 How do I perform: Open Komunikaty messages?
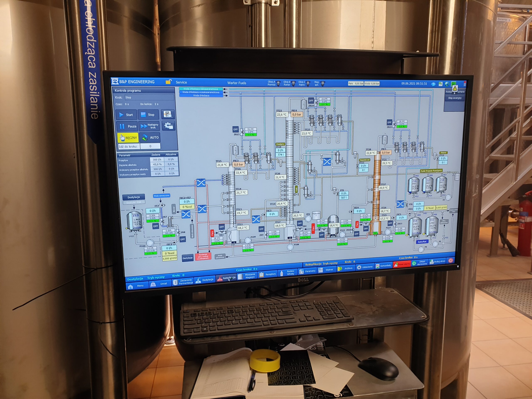coord(383,266)
